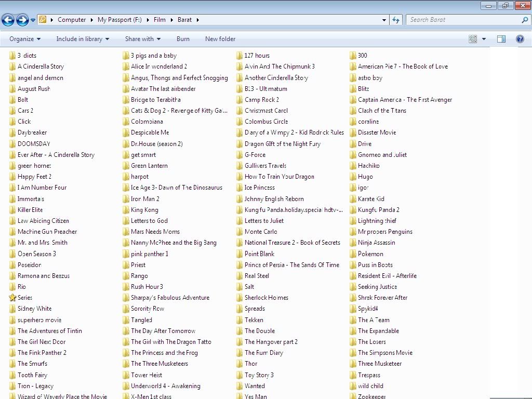Select the Karate Kid folder icon
The width and height of the screenshot is (532, 399).
(x=353, y=199)
